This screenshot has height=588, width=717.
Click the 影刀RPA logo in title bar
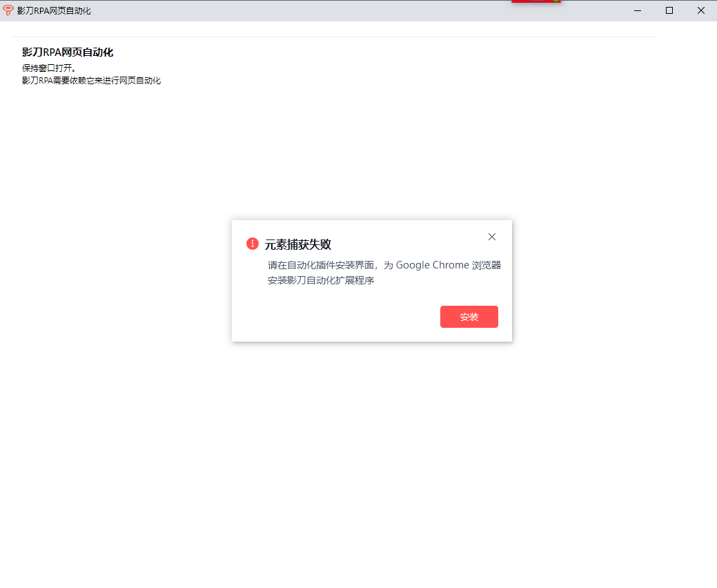[8, 10]
